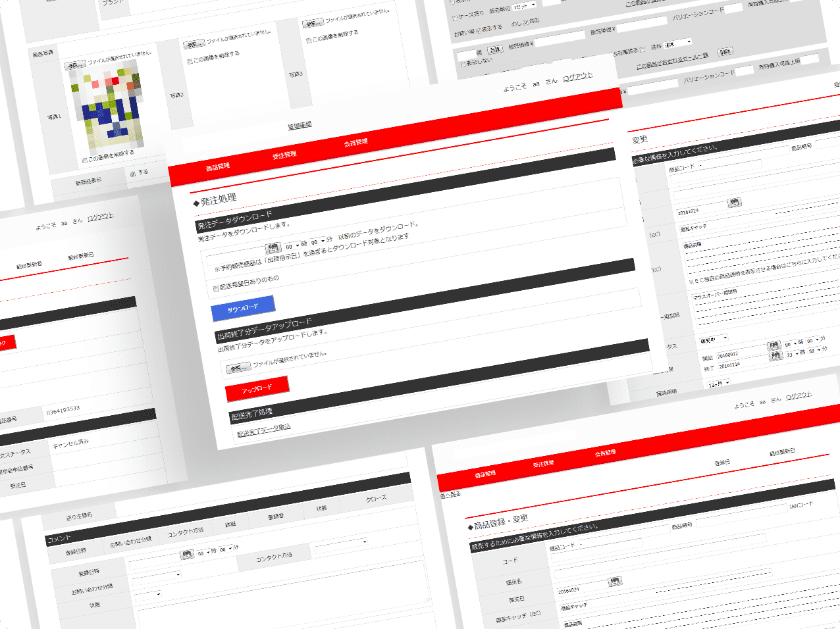The height and width of the screenshot is (629, 840).
Task: Click the download date input field in 発注処理
Action: click(237, 254)
